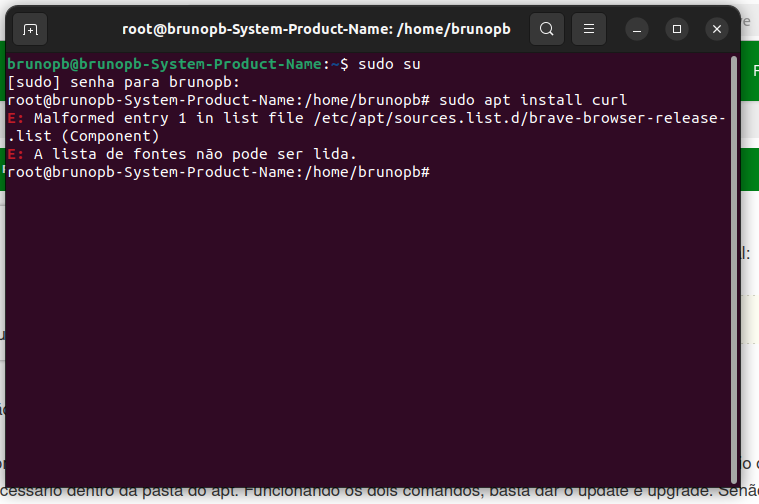Minimize the terminal window
This screenshot has height=504, width=759.
tap(637, 30)
